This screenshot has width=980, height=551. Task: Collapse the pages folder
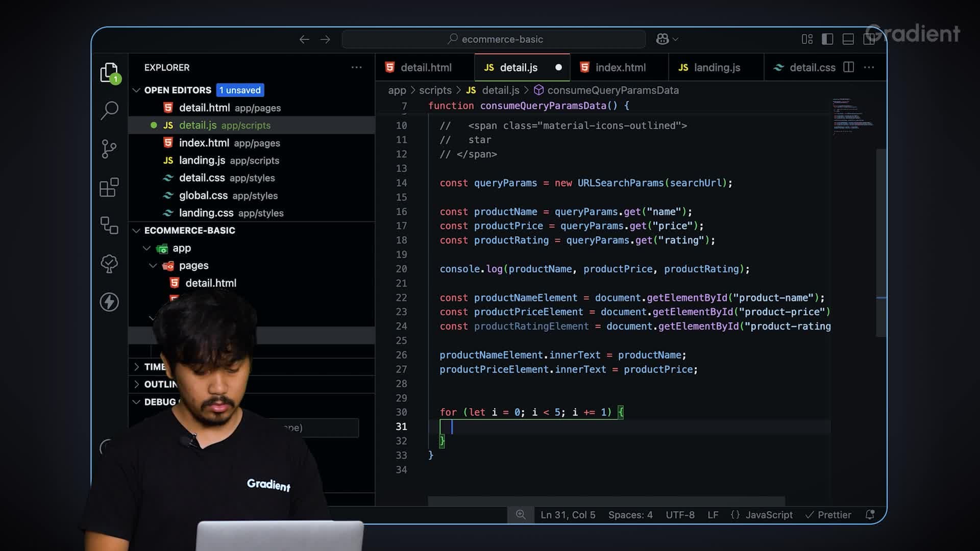click(153, 266)
